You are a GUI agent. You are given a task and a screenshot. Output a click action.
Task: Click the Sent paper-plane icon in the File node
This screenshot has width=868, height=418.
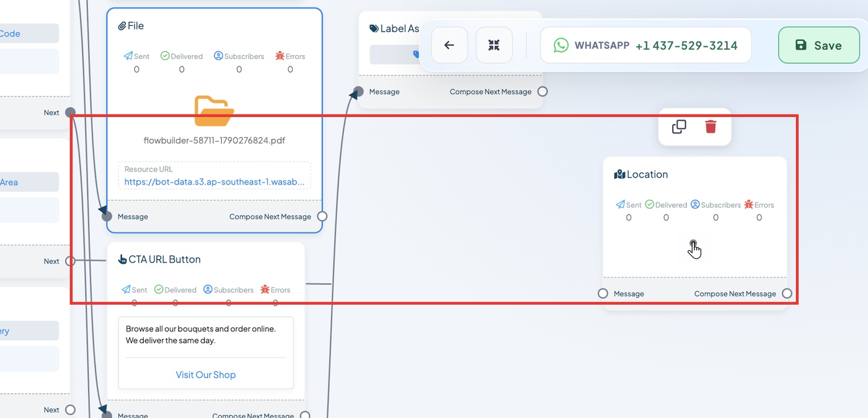(128, 56)
